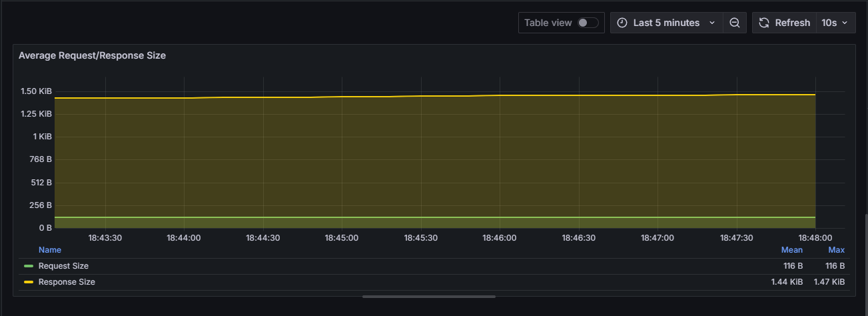Toggle the Table view switch
This screenshot has width=868, height=316.
tap(588, 23)
